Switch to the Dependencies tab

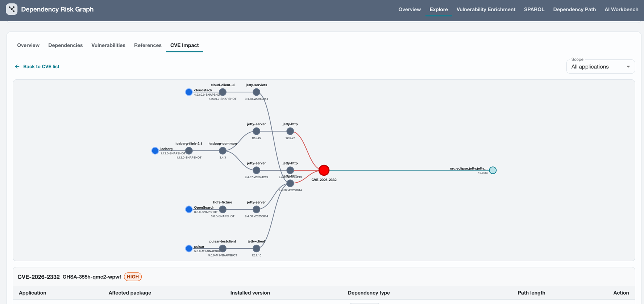click(66, 45)
